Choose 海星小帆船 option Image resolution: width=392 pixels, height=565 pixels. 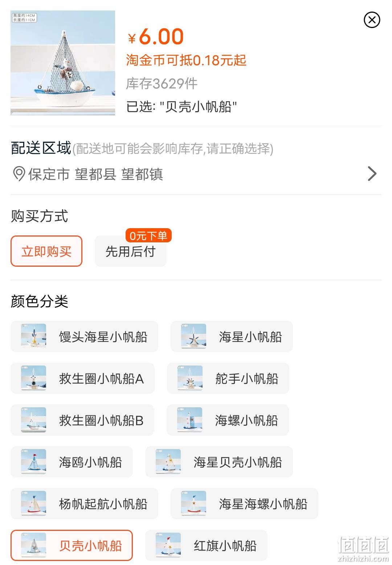[232, 336]
